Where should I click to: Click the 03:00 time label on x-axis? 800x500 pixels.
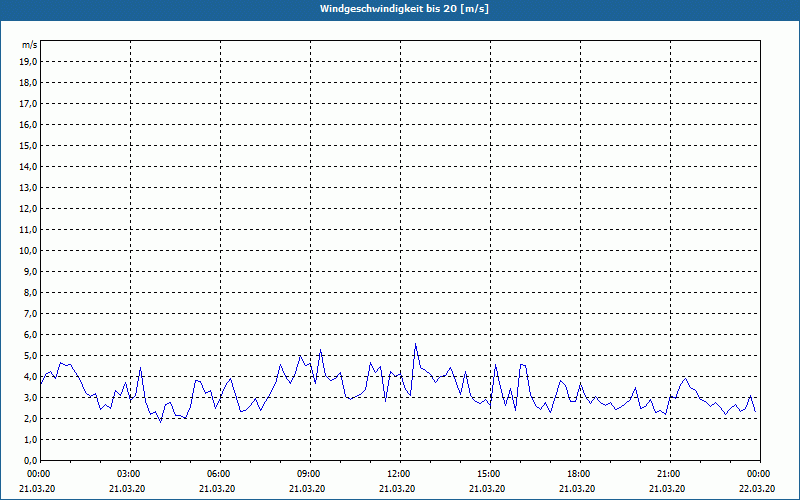[x=128, y=474]
